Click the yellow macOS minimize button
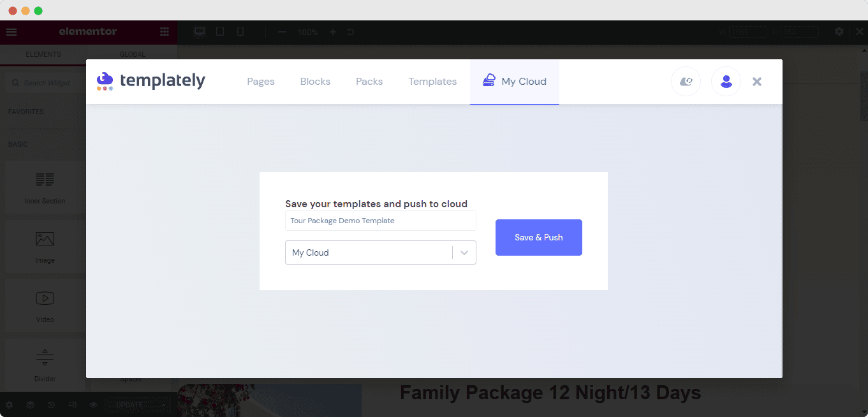Screen dimensions: 868x417 coord(26,11)
